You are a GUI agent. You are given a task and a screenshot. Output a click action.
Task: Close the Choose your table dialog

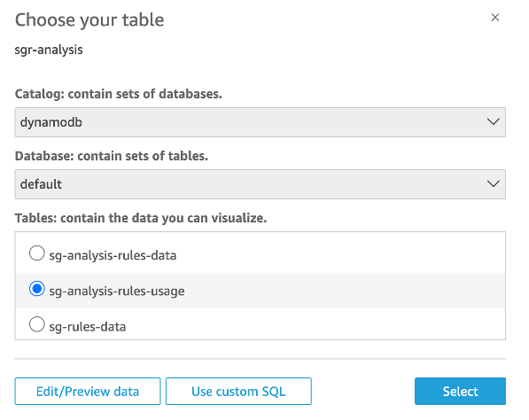pyautogui.click(x=495, y=17)
